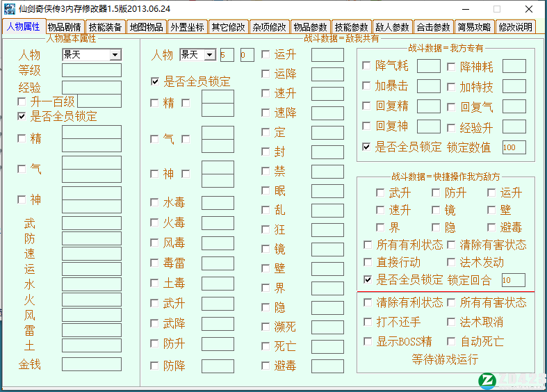547x392 pixels.
Task: Check the 加特技 option
Action: [x=451, y=87]
